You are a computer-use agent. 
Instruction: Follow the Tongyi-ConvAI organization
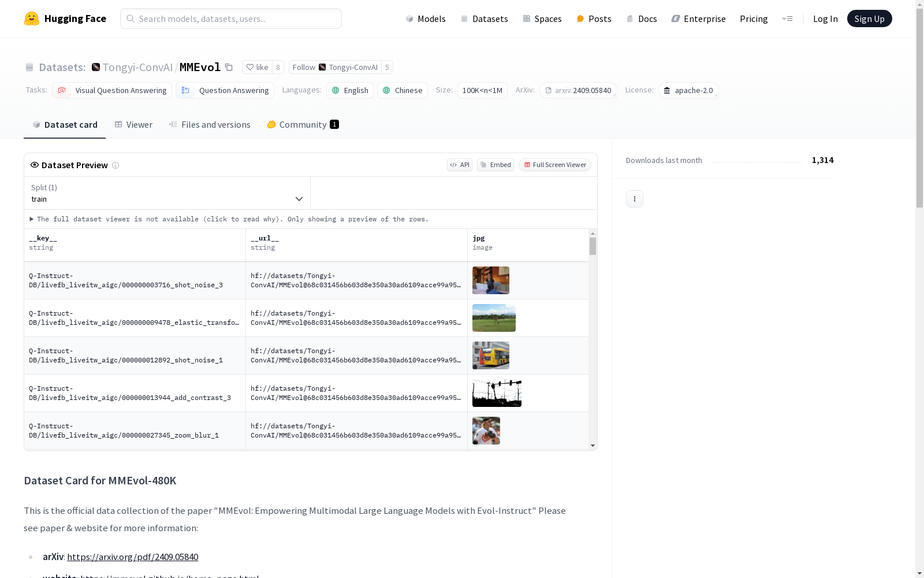335,67
